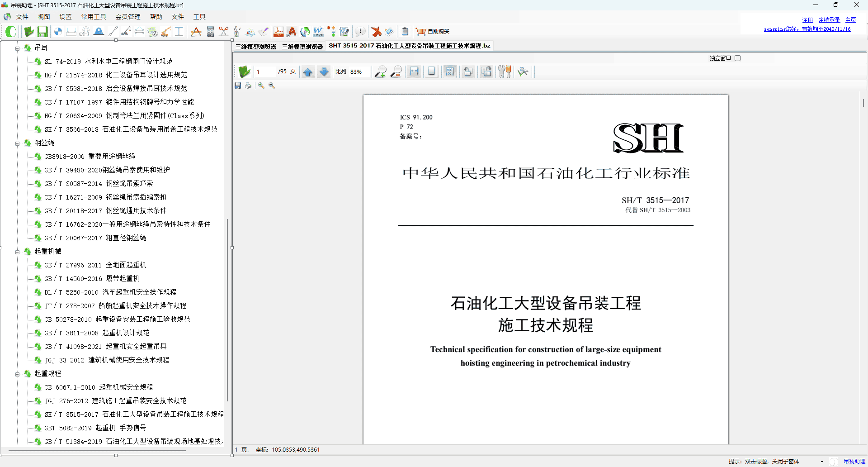Switch to the first 三维模型浏览器 tab

click(256, 47)
